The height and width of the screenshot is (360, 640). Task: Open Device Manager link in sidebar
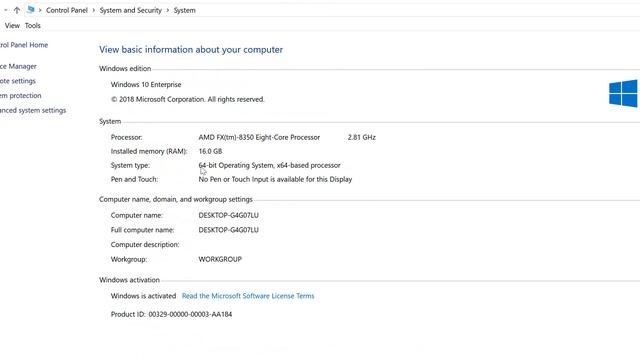click(x=18, y=66)
